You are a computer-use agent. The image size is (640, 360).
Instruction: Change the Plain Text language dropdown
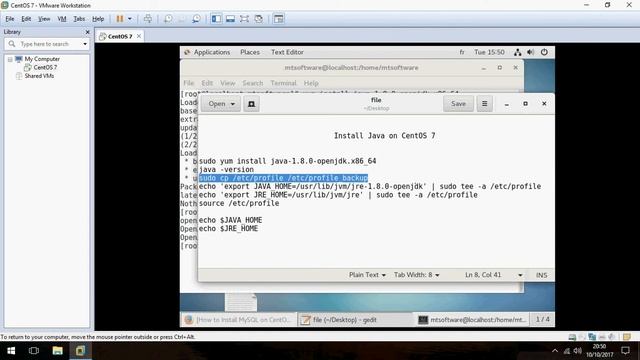367,275
